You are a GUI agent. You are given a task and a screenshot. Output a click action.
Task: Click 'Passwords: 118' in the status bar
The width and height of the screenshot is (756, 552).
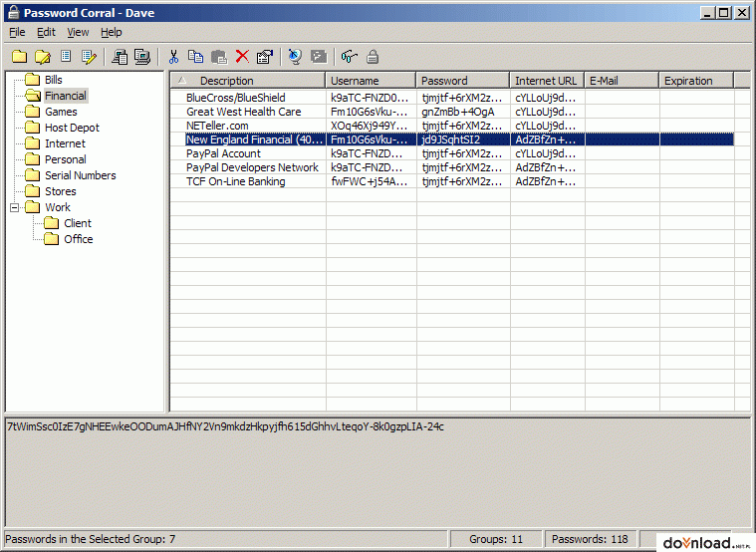pyautogui.click(x=590, y=539)
